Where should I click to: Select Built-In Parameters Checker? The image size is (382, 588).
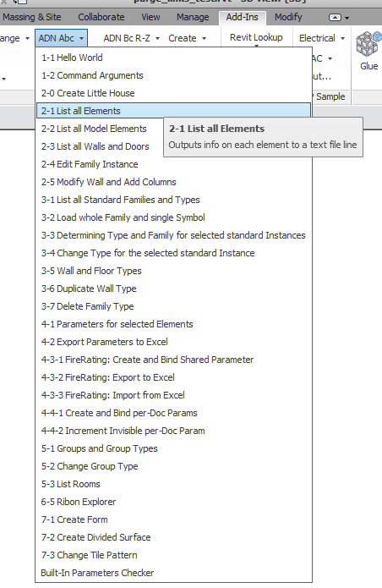coord(174,573)
